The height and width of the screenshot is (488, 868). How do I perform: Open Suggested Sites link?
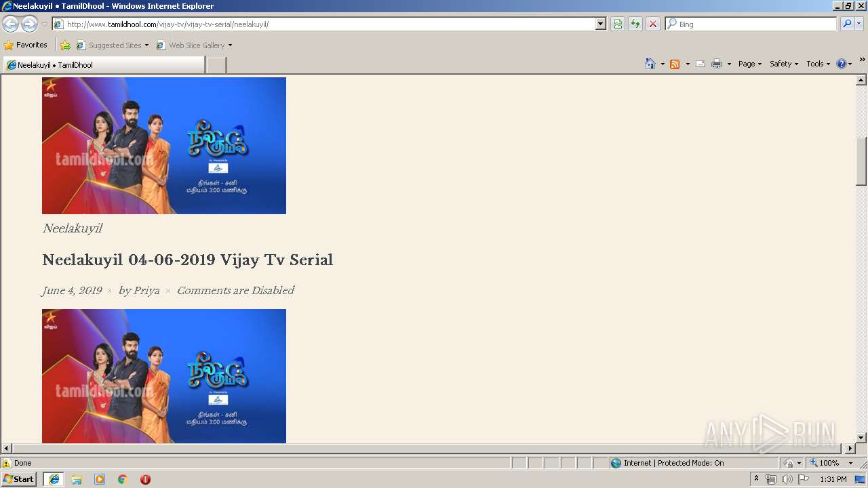pyautogui.click(x=112, y=45)
